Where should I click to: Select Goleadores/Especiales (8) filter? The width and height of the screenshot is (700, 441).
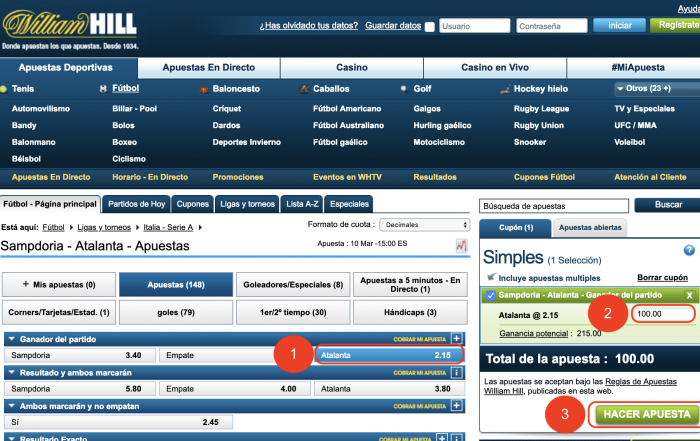[x=293, y=285]
